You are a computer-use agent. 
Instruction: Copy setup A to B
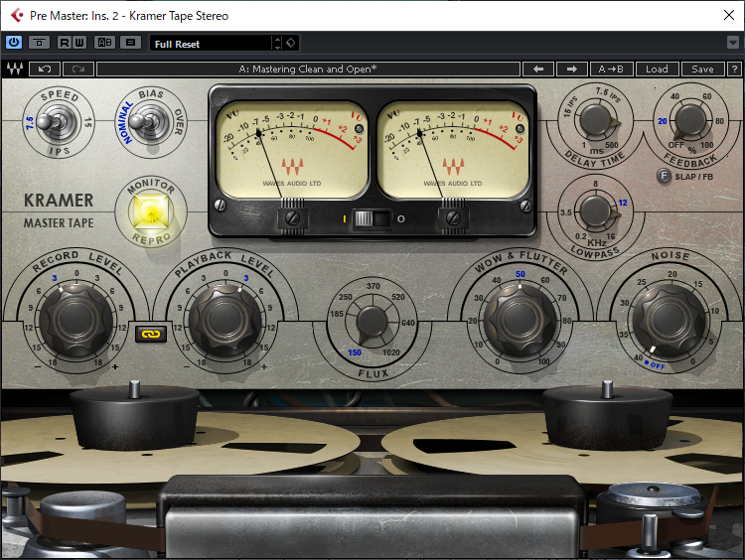click(x=611, y=69)
